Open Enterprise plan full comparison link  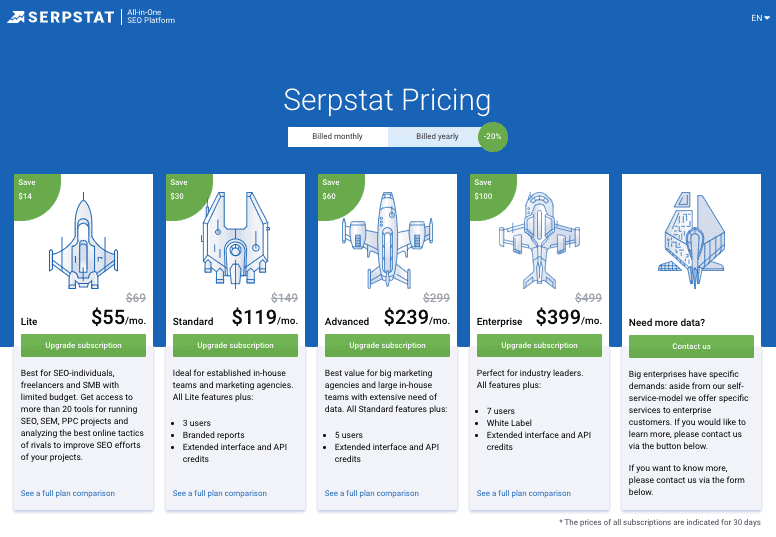tap(524, 493)
